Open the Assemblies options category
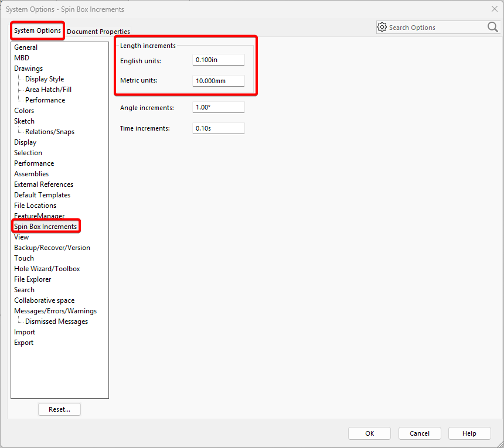Screen dimensions: 504x448 (x=31, y=174)
